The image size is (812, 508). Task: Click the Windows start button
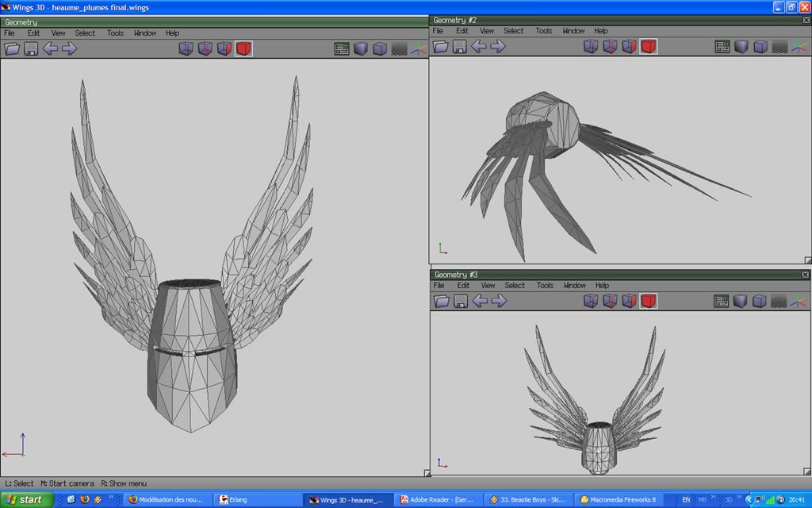(27, 499)
